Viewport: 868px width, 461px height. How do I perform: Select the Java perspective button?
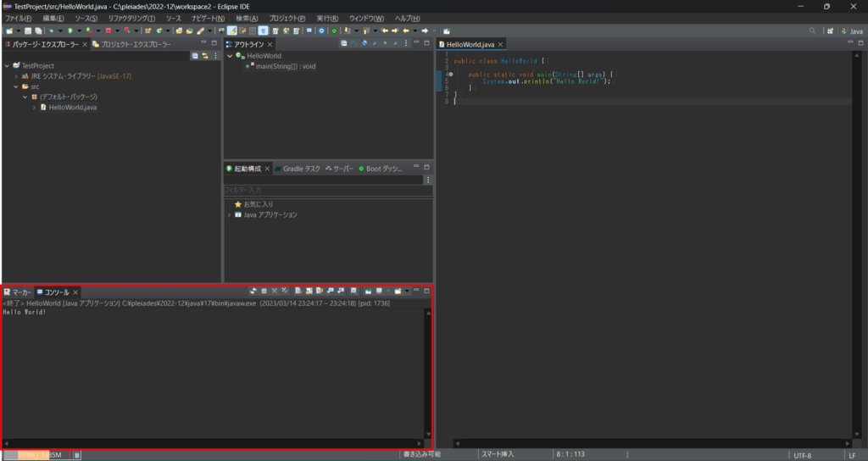(x=852, y=31)
